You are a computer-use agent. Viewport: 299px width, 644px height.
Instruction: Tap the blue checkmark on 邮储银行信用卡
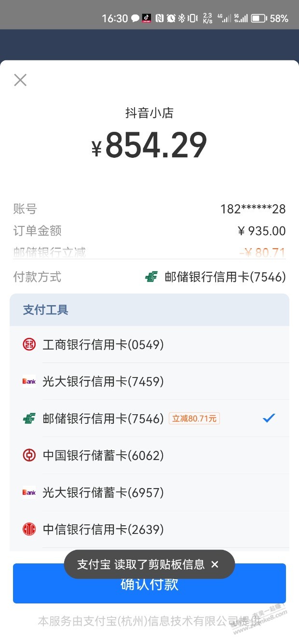269,418
